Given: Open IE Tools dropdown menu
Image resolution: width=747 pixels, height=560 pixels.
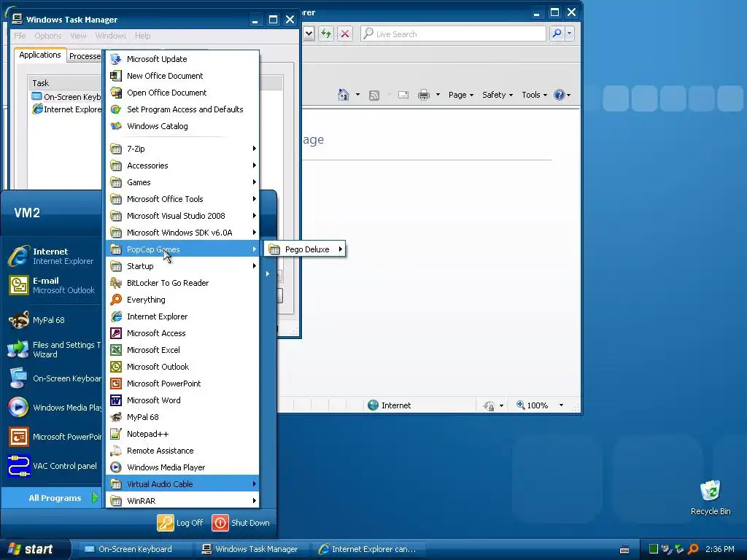Looking at the screenshot, I should point(534,95).
